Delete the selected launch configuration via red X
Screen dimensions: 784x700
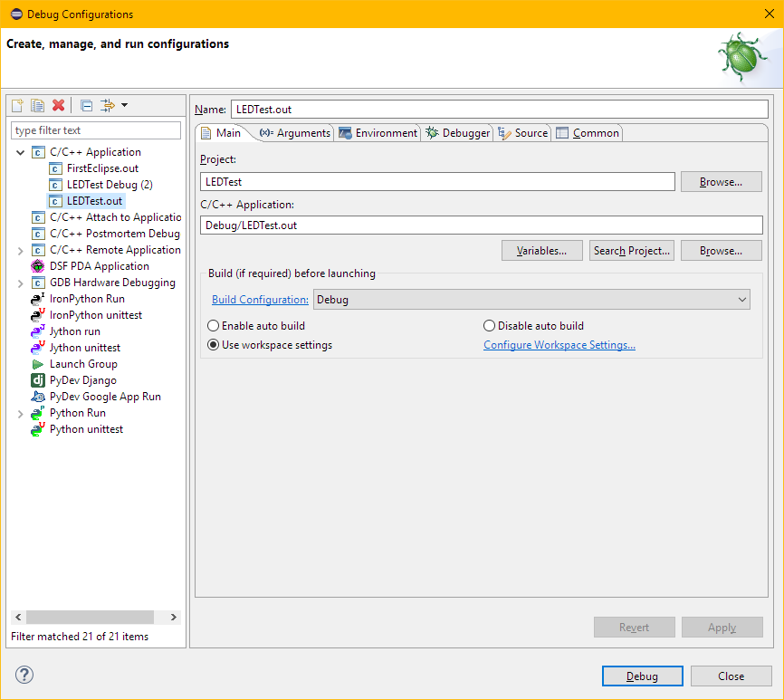click(58, 105)
